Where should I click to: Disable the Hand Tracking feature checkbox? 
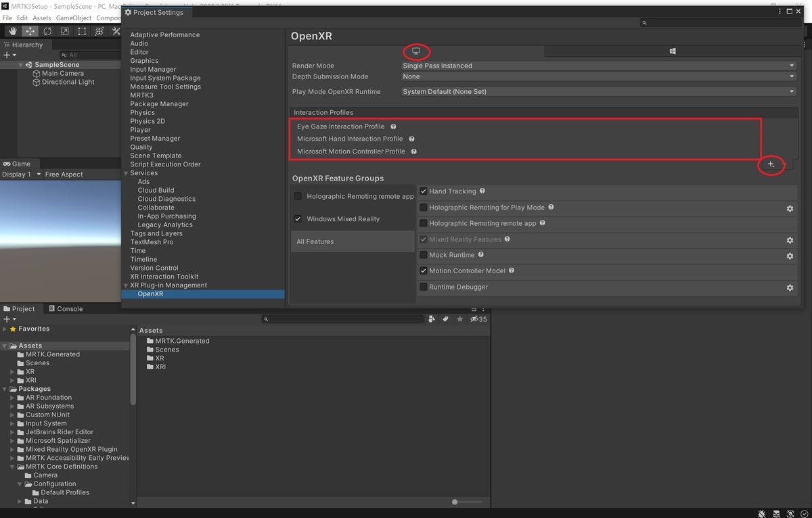[424, 191]
